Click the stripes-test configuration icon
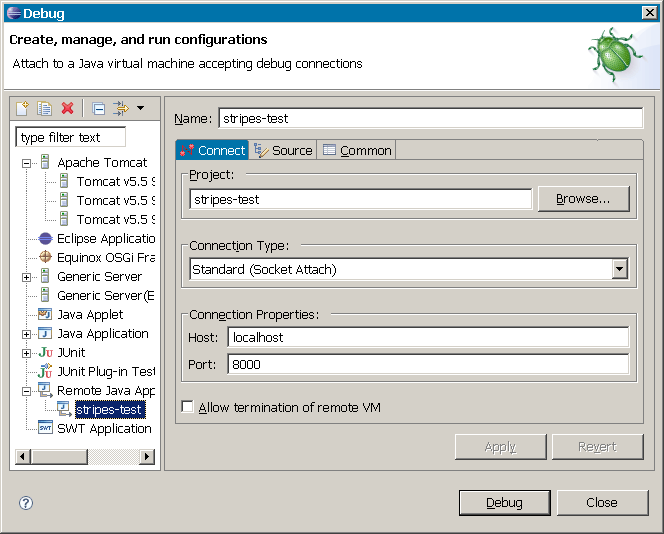Viewport: 664px width, 534px height. [x=64, y=409]
